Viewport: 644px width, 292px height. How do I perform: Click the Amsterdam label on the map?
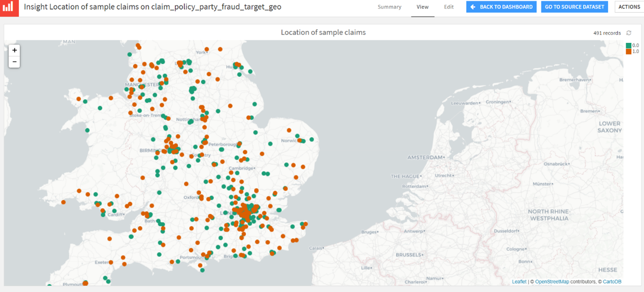425,158
